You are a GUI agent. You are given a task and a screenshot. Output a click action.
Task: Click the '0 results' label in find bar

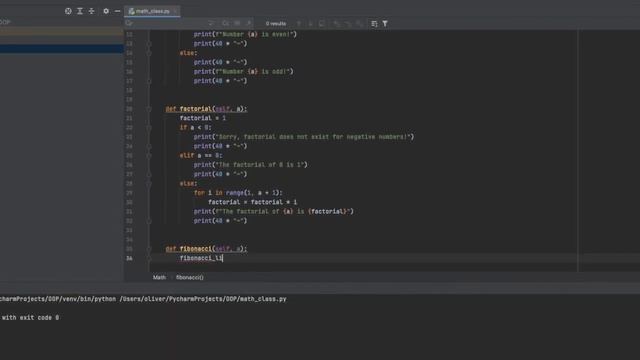tap(276, 24)
